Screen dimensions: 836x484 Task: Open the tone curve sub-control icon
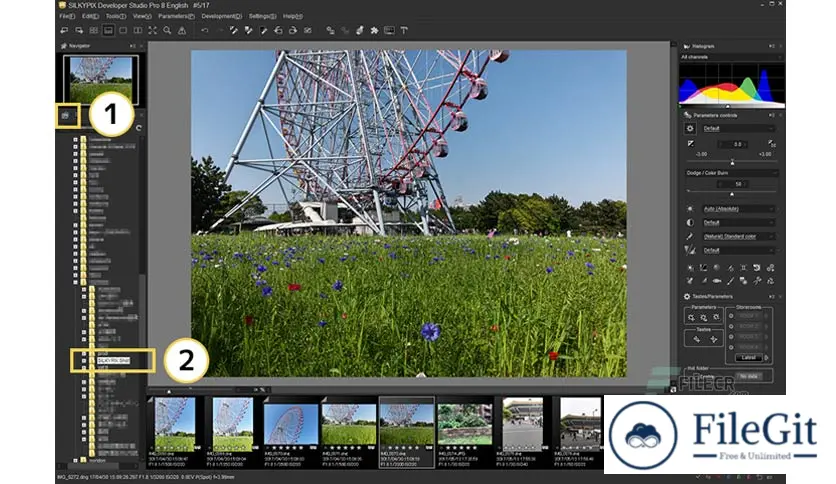(x=703, y=268)
